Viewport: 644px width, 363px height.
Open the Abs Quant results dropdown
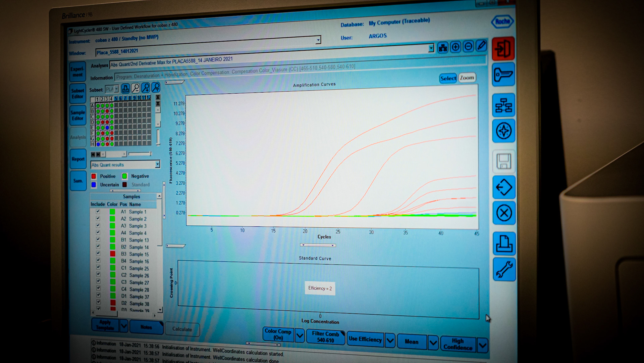point(157,164)
